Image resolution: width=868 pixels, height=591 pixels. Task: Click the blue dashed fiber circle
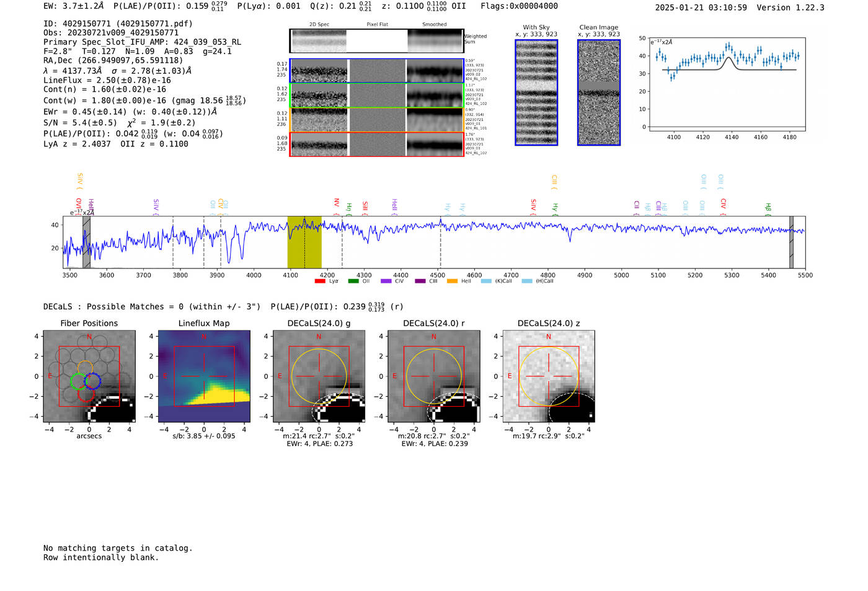[x=92, y=381]
